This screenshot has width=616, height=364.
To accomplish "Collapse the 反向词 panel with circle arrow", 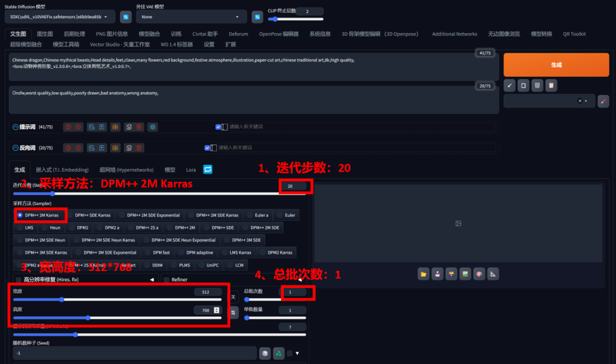I will tap(15, 147).
